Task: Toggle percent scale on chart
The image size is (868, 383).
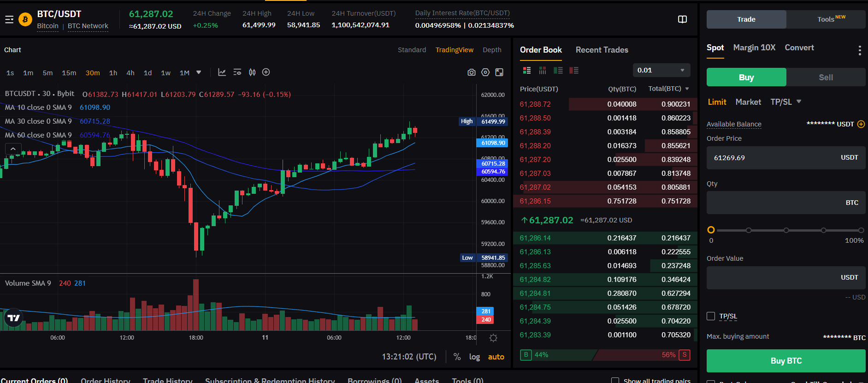Action: (x=457, y=357)
